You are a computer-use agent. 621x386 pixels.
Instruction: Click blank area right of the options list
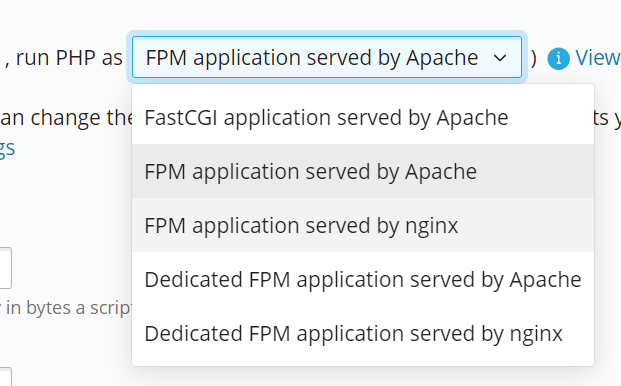pyautogui.click(x=608, y=238)
